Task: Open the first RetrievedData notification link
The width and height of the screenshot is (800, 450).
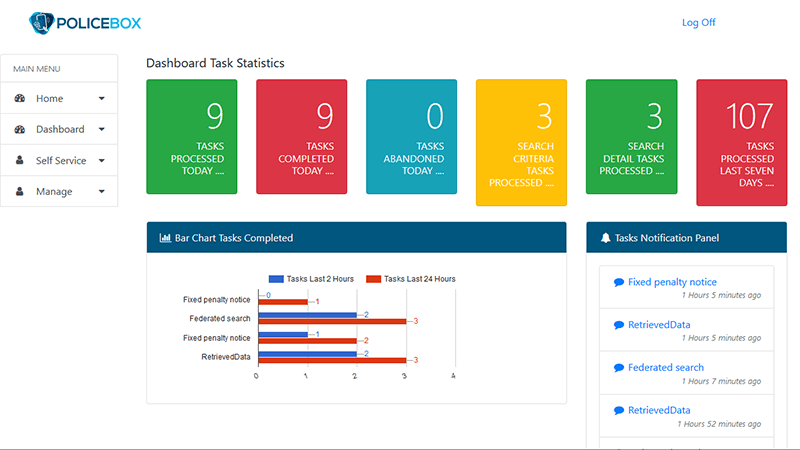Action: click(x=658, y=325)
